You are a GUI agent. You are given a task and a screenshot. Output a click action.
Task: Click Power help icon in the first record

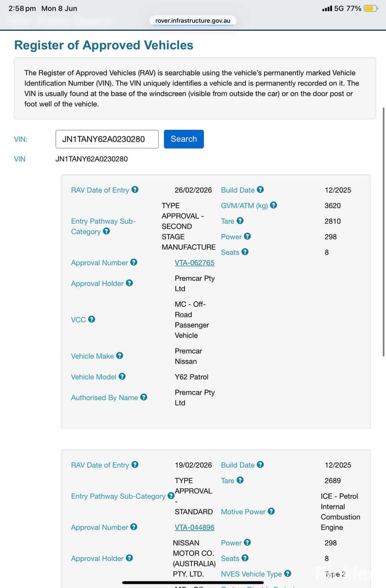(x=247, y=236)
